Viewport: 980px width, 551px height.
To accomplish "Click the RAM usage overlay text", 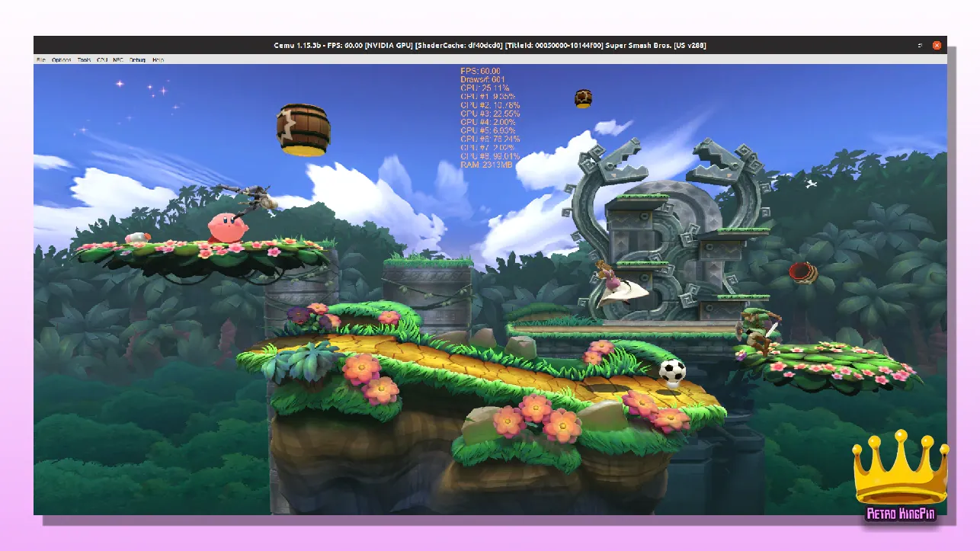I will (486, 165).
